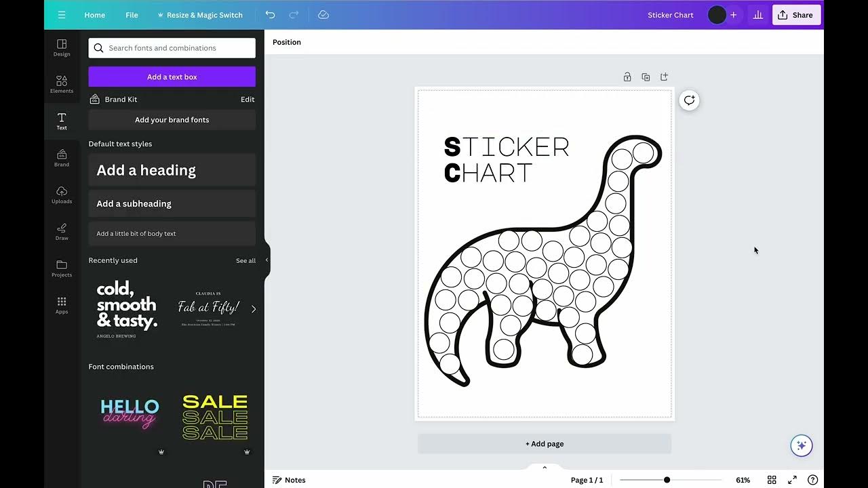Click the Page 1 / 1 indicator
The height and width of the screenshot is (488, 868).
[x=587, y=480]
